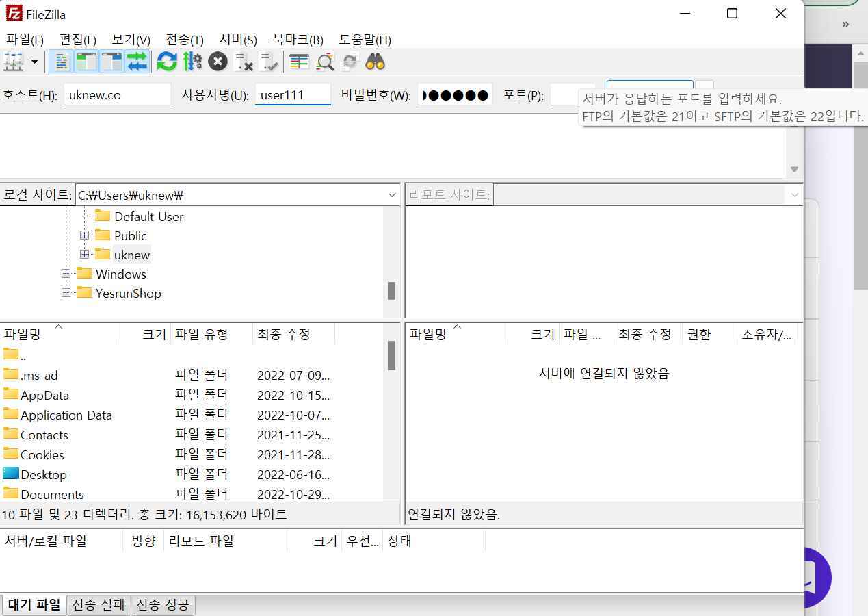868x616 pixels.
Task: Open directory listing filters dialog
Action: [299, 62]
